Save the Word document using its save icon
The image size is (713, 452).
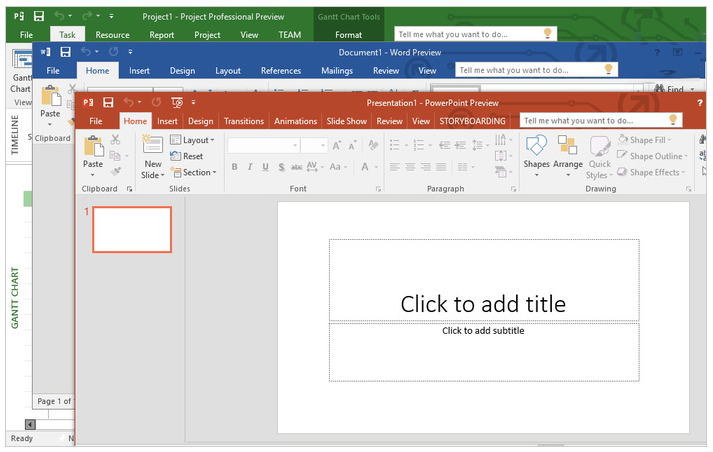coord(65,52)
